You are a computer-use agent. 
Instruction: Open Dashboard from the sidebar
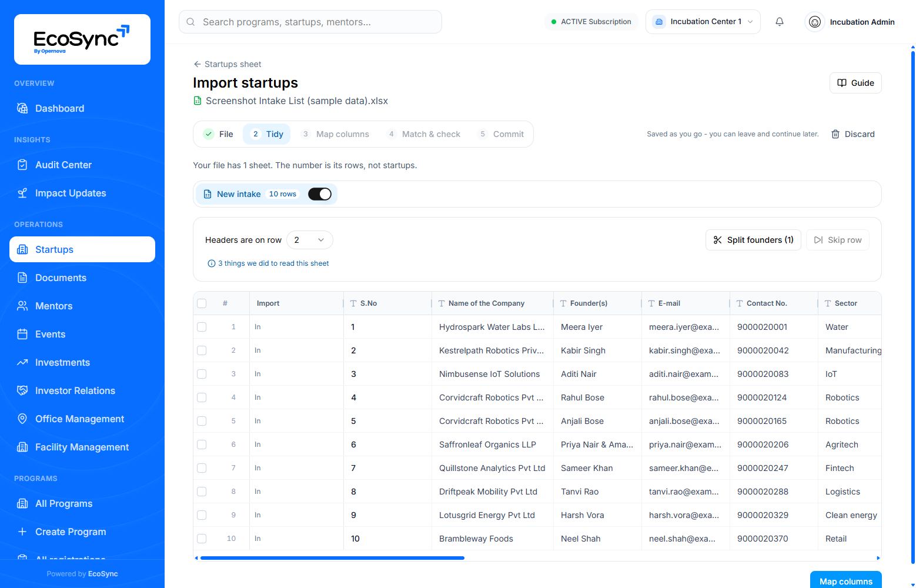click(82, 108)
